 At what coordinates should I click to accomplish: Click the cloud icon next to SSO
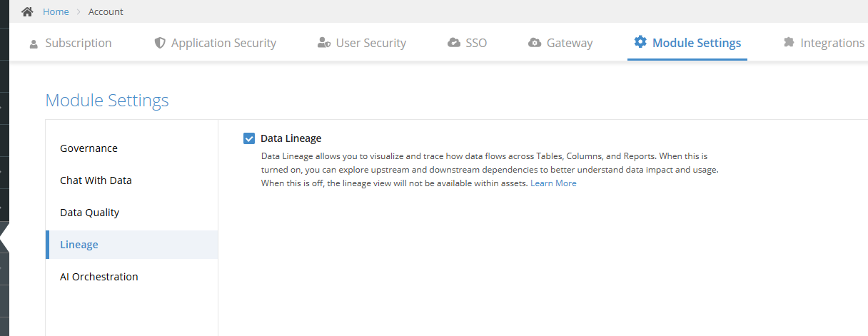click(454, 43)
